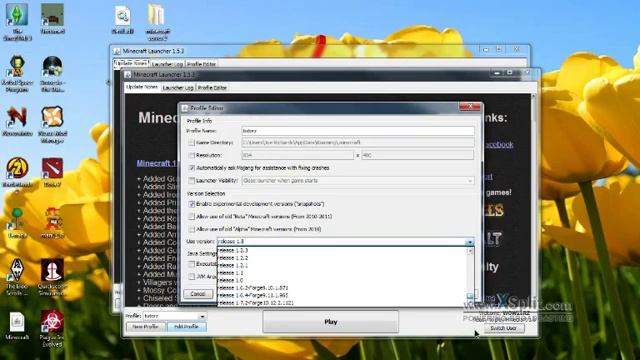The width and height of the screenshot is (640, 360).
Task: Click the version list scrollbar up arrow
Action: click(470, 251)
